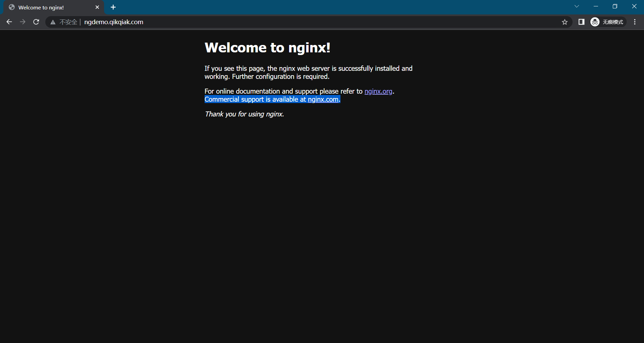Close the browser window
This screenshot has width=644, height=343.
coord(634,6)
